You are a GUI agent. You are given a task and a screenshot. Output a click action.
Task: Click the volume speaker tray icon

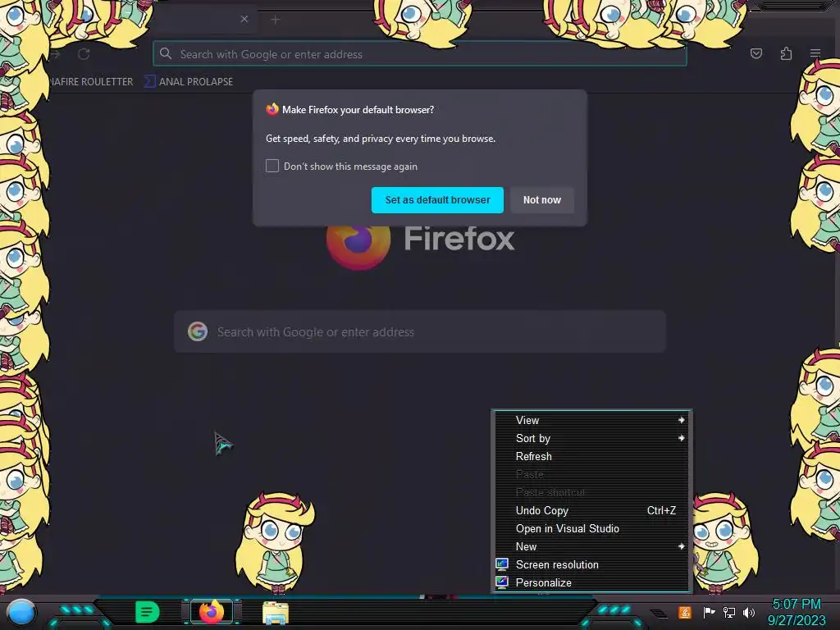point(748,612)
